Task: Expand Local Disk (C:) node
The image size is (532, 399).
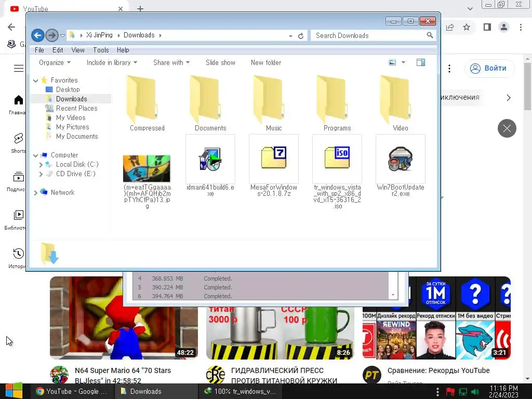Action: coord(41,165)
